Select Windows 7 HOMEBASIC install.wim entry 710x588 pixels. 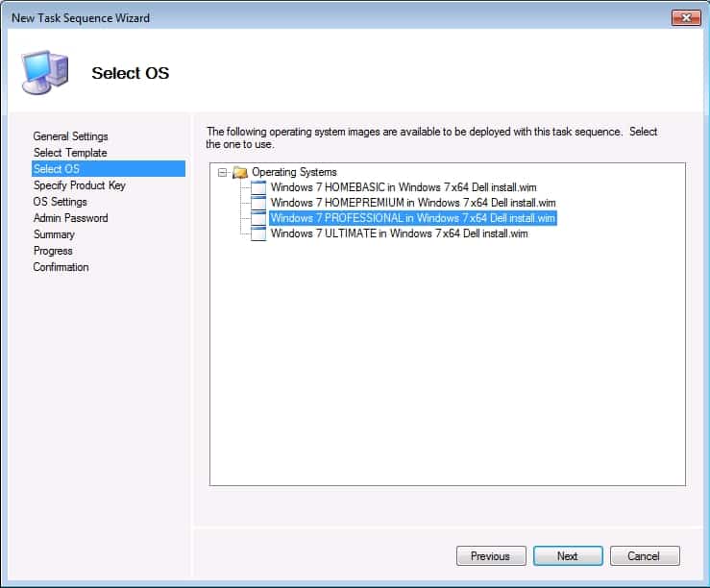(404, 187)
